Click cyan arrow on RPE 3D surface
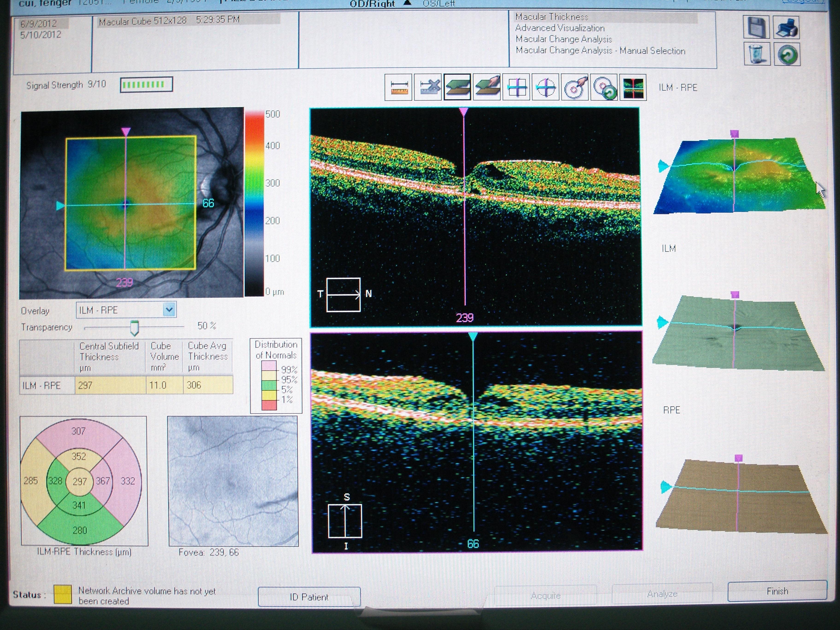This screenshot has width=840, height=630. [x=665, y=487]
